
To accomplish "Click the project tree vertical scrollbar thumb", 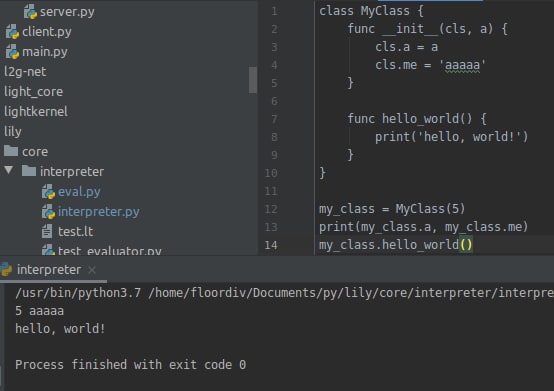I will pos(253,80).
